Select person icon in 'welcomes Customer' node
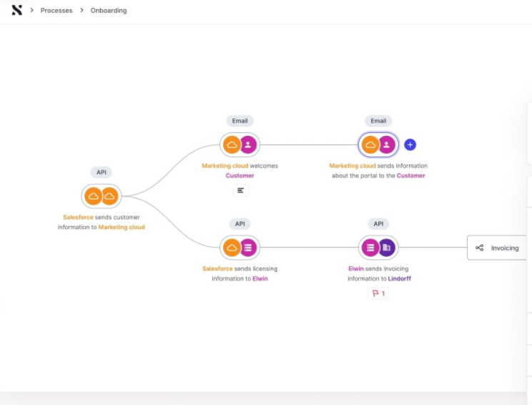This screenshot has width=532, height=405. tap(248, 145)
